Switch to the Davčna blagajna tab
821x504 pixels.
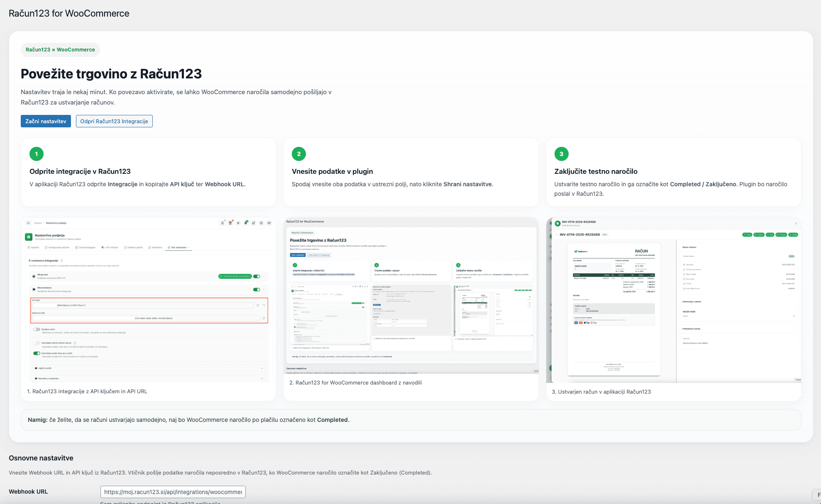tap(86, 248)
